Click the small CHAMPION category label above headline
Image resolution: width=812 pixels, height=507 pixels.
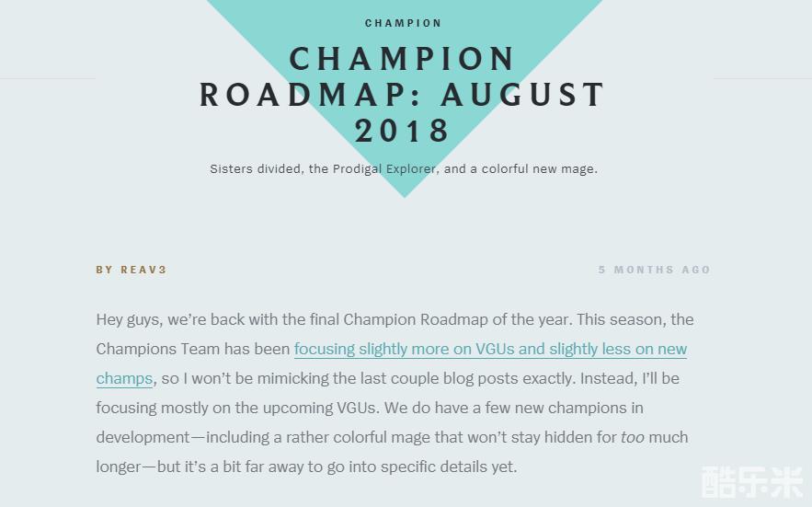tap(403, 23)
